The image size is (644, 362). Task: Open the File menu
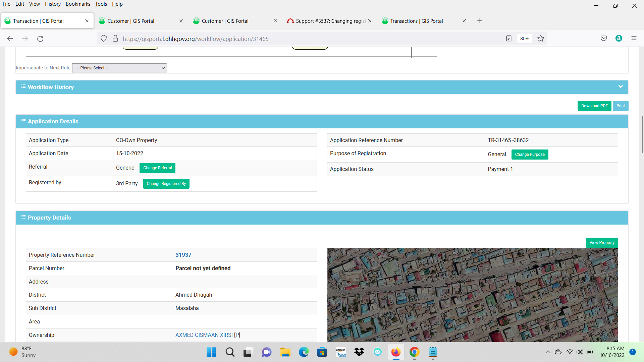tap(6, 4)
